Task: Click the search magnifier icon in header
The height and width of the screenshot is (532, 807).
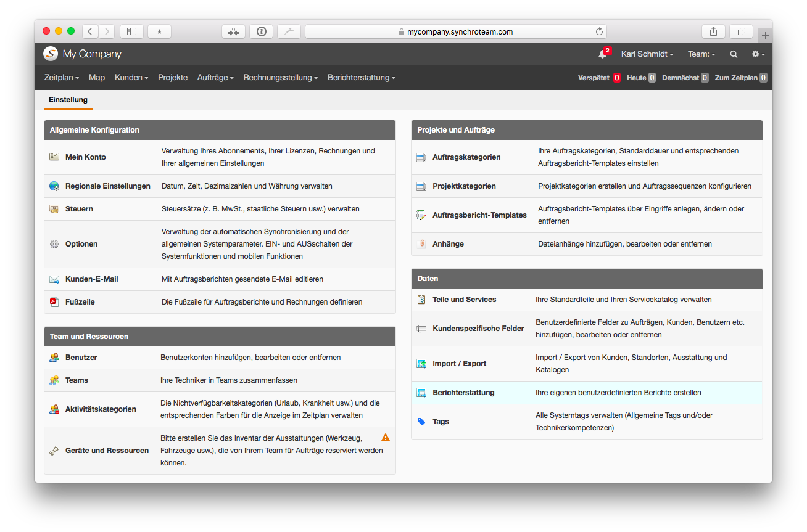Action: (x=734, y=54)
